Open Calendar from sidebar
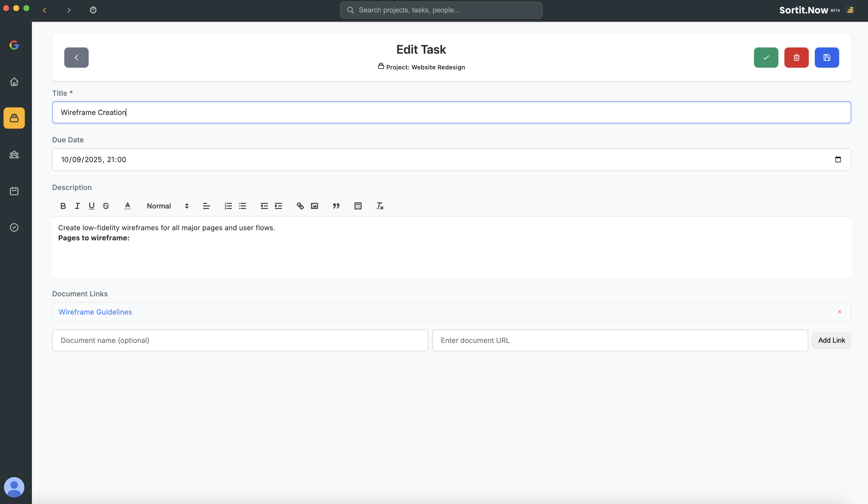 pos(14,191)
